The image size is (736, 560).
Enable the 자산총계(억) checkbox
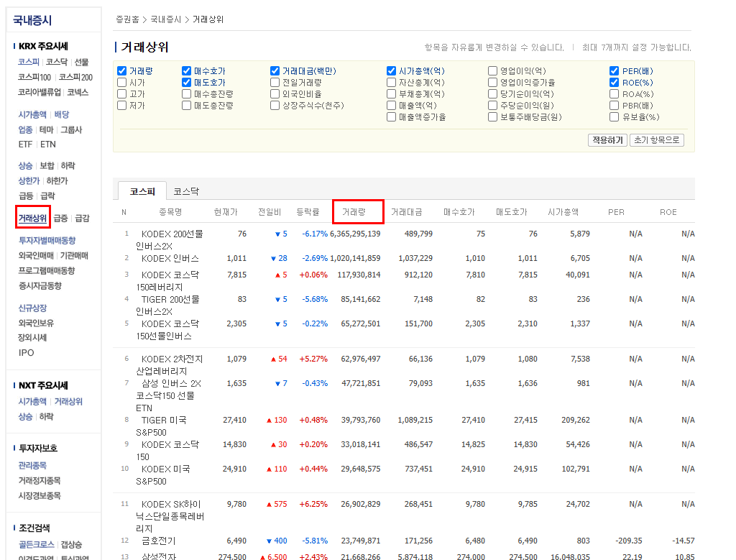click(x=392, y=83)
